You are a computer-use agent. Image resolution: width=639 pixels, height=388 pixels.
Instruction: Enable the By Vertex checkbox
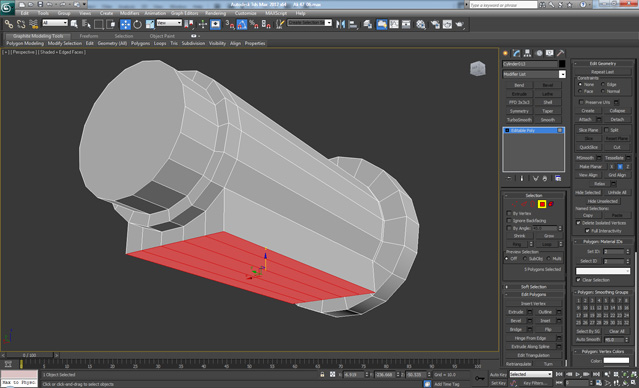pyautogui.click(x=509, y=213)
